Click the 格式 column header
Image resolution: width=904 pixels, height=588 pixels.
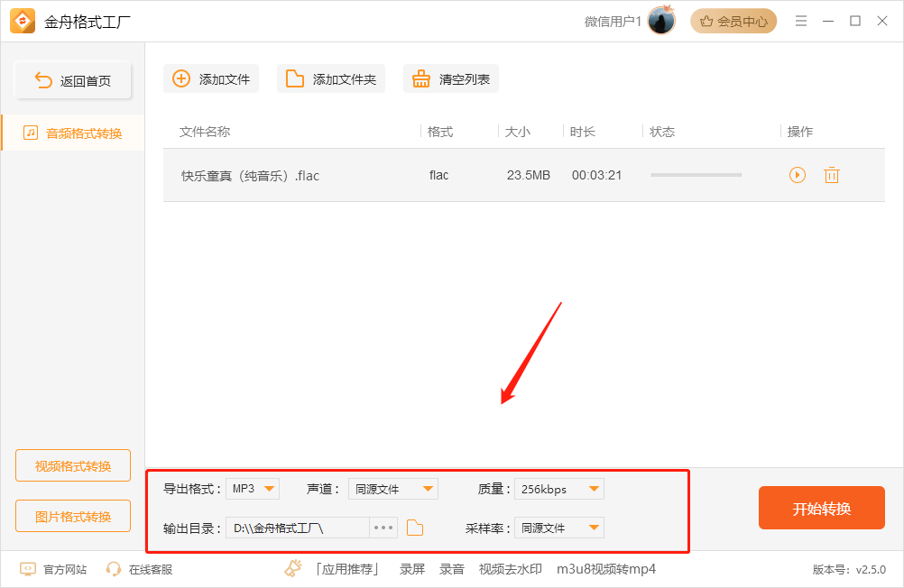(x=440, y=132)
